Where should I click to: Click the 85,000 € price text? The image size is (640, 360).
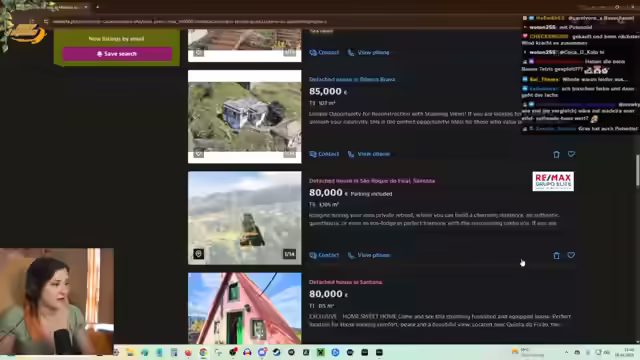click(328, 91)
